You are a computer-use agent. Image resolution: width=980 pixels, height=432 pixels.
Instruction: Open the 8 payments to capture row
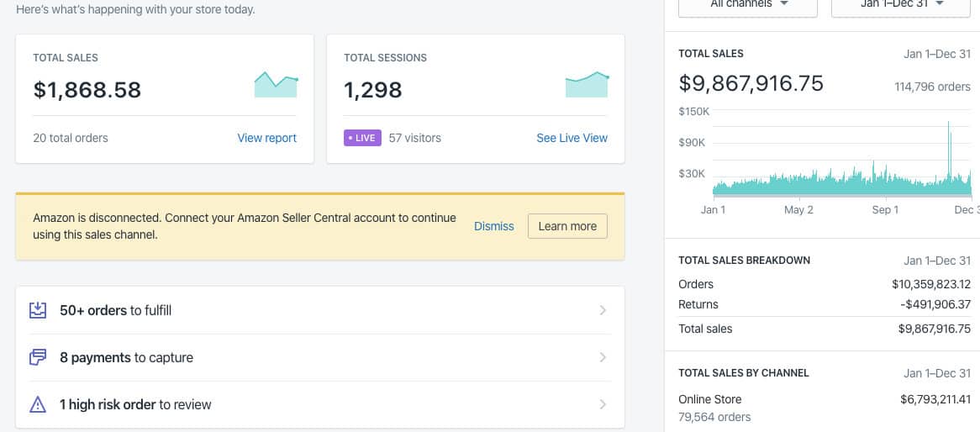tap(320, 357)
